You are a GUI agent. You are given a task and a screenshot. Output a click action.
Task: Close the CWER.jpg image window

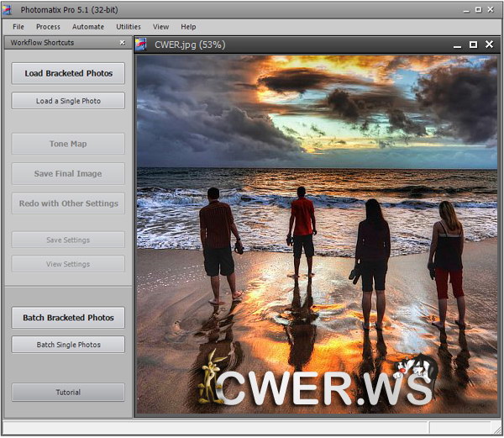(490, 45)
